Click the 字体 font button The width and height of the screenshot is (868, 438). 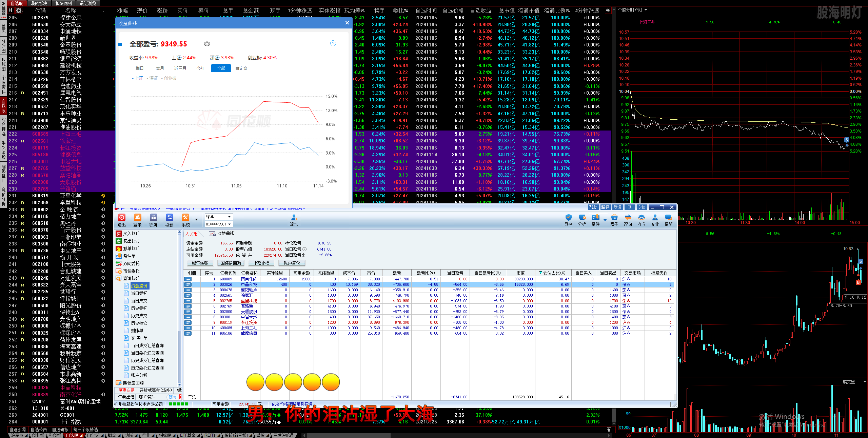642,207
